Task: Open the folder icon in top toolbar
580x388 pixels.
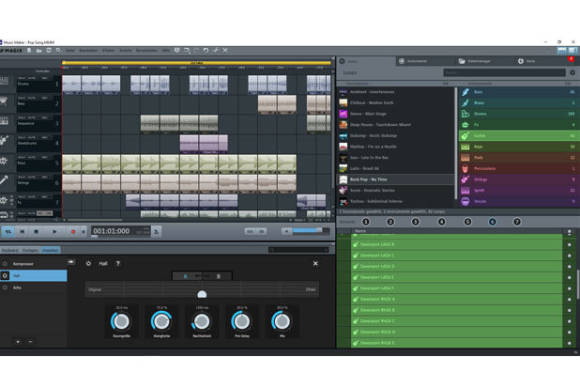Action: click(x=39, y=50)
